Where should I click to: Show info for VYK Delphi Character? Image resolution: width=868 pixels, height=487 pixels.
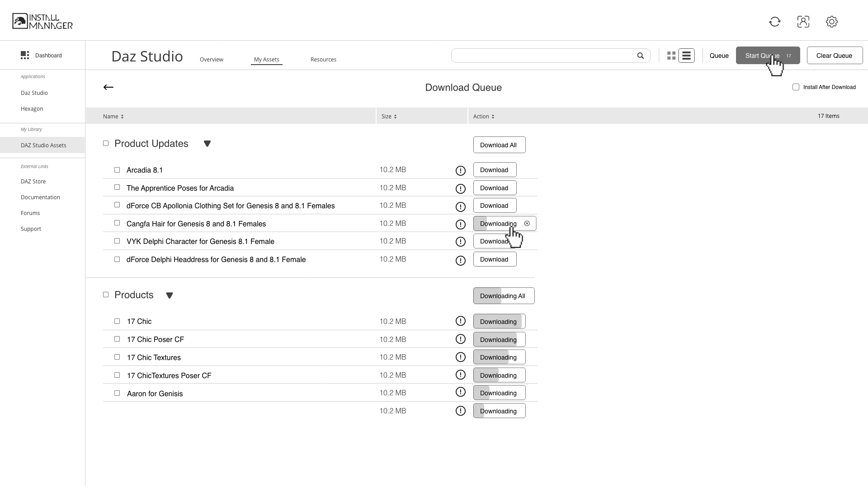pos(460,242)
